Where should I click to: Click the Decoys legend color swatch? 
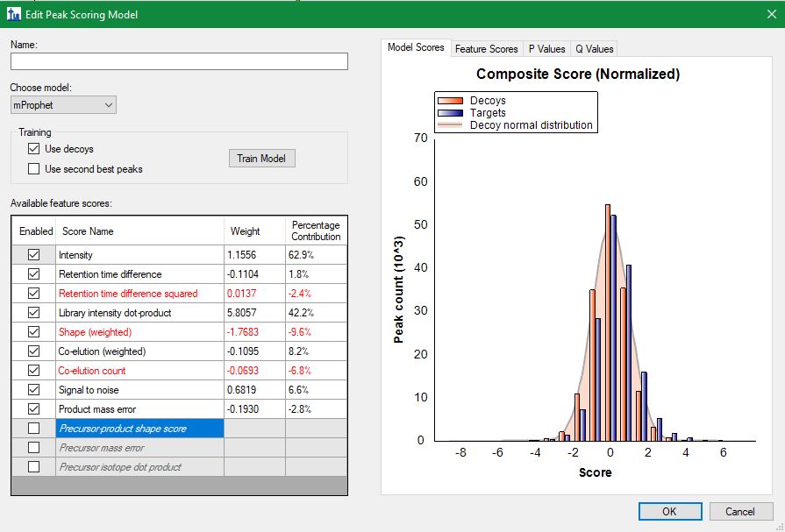click(451, 101)
